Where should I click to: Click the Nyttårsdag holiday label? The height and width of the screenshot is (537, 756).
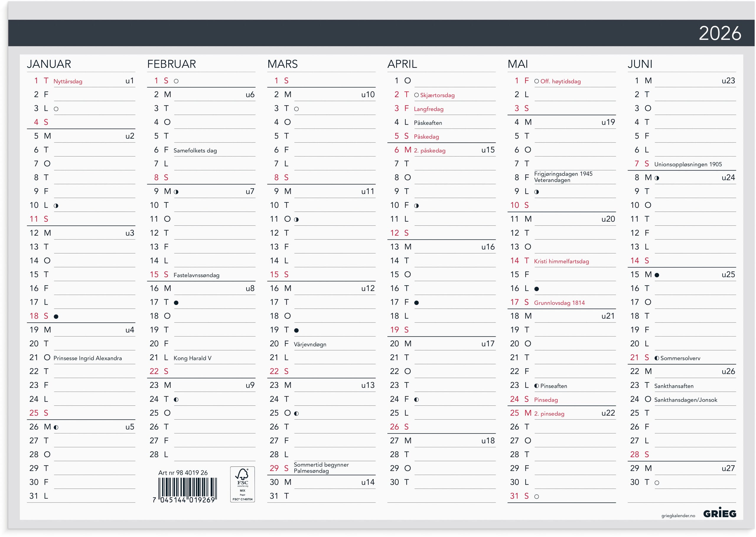(68, 81)
